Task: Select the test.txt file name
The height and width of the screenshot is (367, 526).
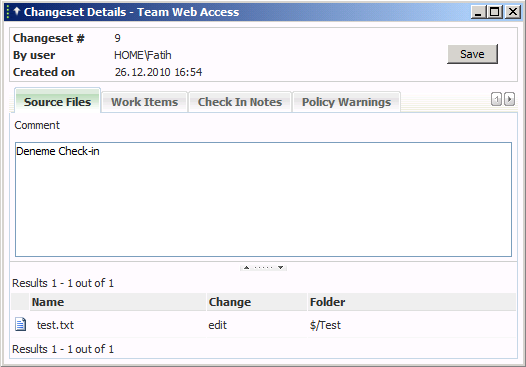Action: pos(55,325)
